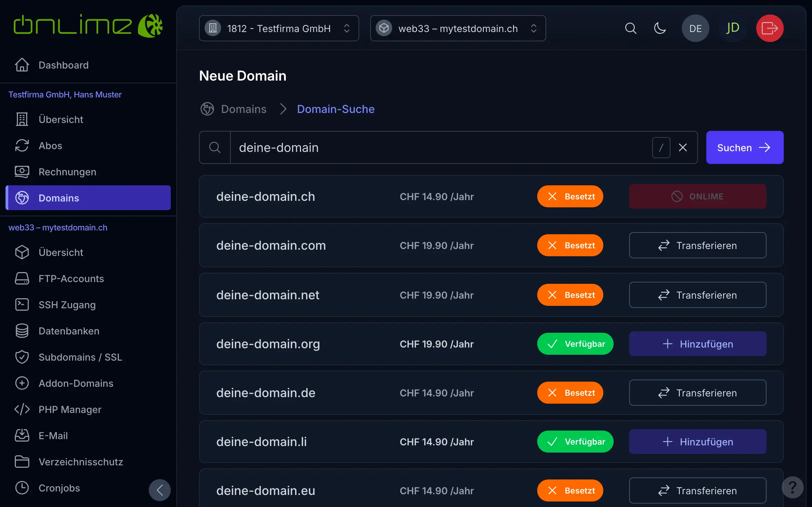Viewport: 812px width, 507px height.
Task: Add deine-domain.org with Hinzufügen
Action: tap(697, 344)
